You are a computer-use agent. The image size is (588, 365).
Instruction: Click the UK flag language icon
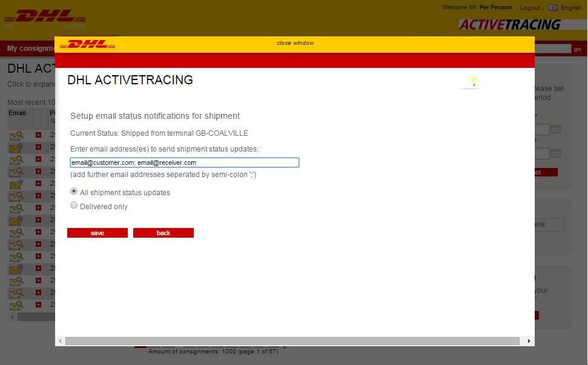click(x=553, y=7)
